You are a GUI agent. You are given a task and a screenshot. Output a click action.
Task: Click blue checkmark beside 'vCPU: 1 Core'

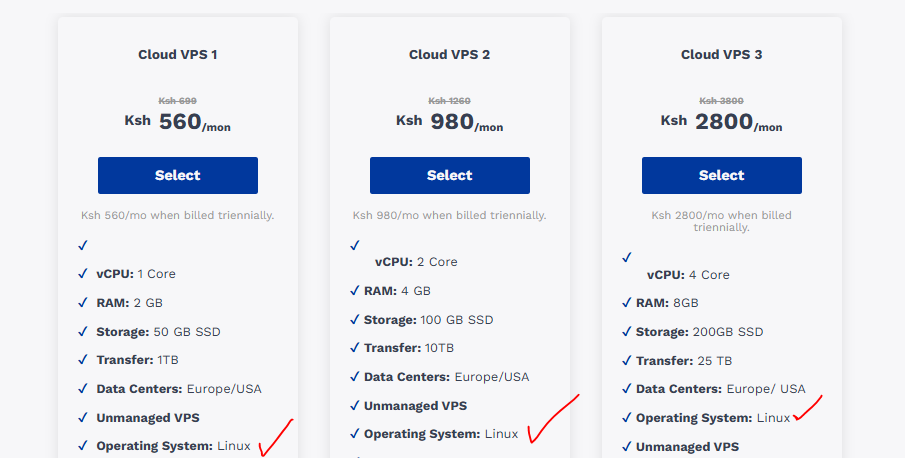point(83,274)
